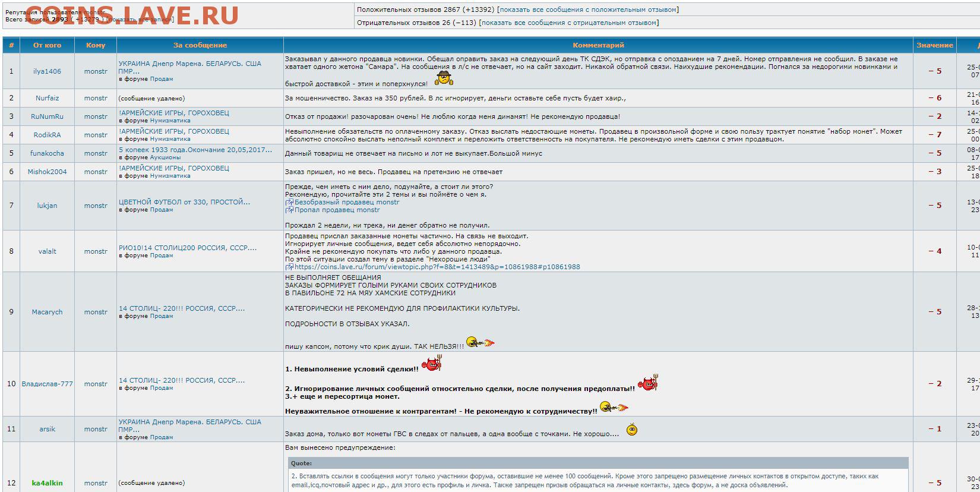Image resolution: width=980 pixels, height=492 pixels.
Task: Click "Продам" forum link in Владислав-777's row
Action: pos(162,388)
